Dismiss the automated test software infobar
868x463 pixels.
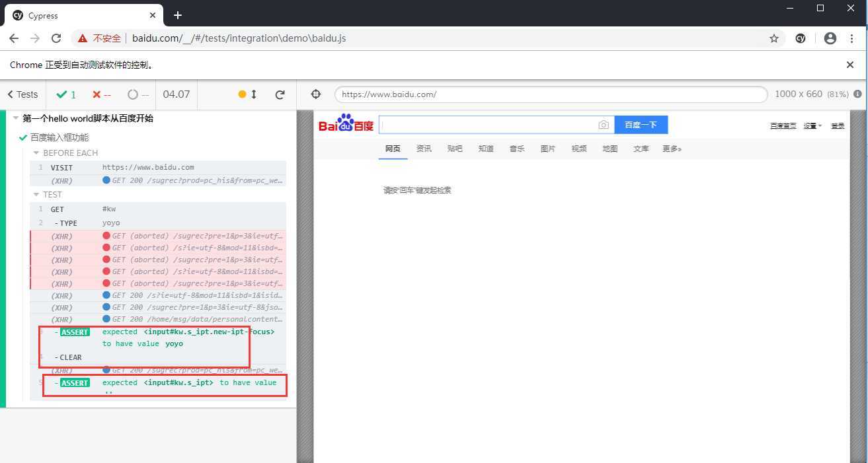[x=850, y=65]
